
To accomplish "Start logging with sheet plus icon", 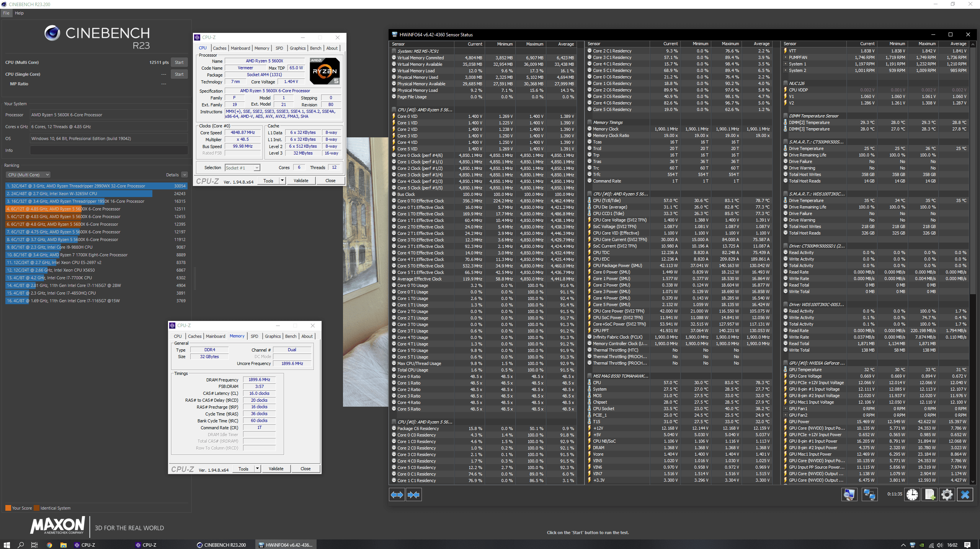I will (x=930, y=495).
